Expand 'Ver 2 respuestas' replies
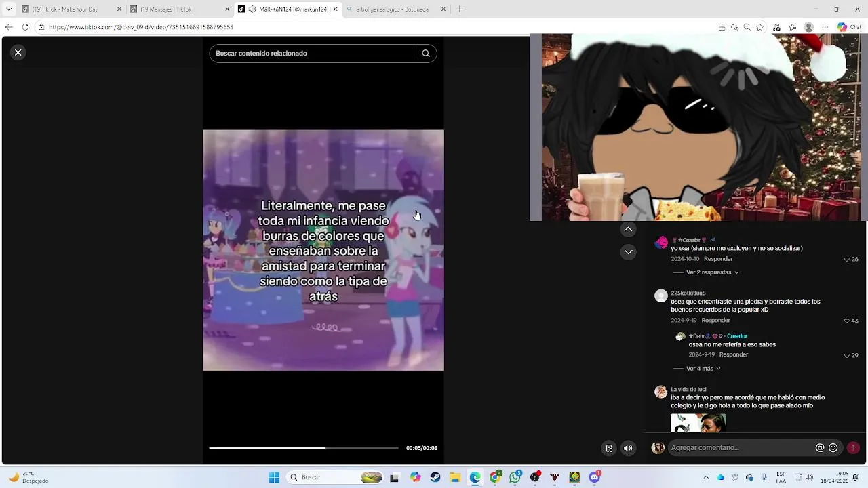This screenshot has width=868, height=488. coord(712,272)
